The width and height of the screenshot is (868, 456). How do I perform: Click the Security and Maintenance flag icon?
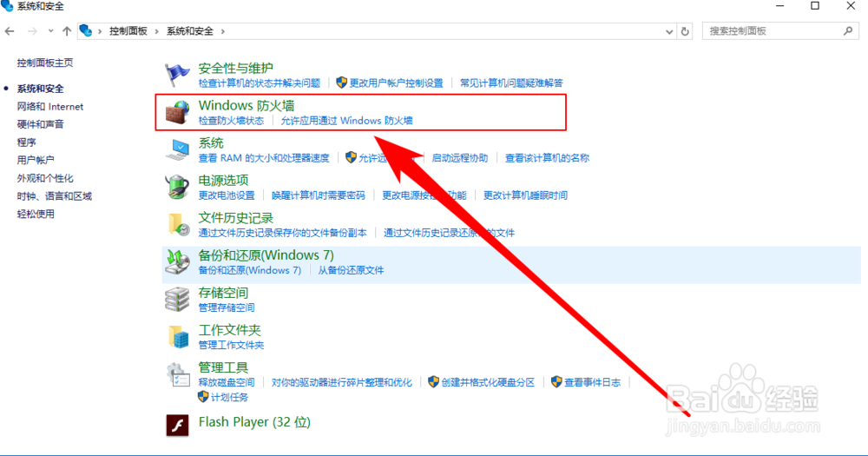point(177,75)
